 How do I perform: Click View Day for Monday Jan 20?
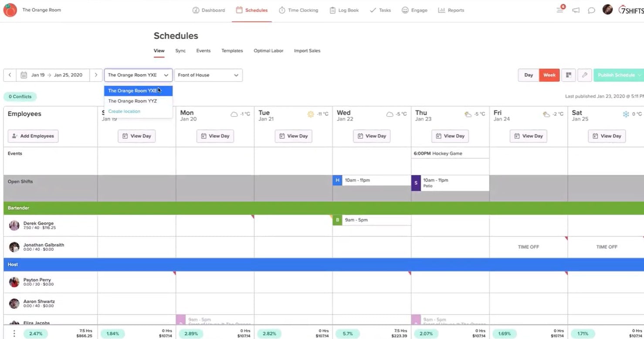pyautogui.click(x=215, y=136)
